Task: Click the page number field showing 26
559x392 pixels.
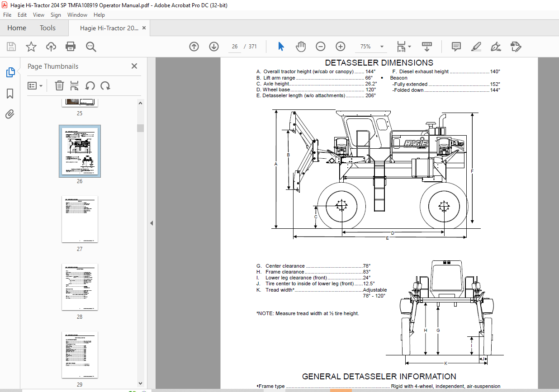Action: coord(235,47)
